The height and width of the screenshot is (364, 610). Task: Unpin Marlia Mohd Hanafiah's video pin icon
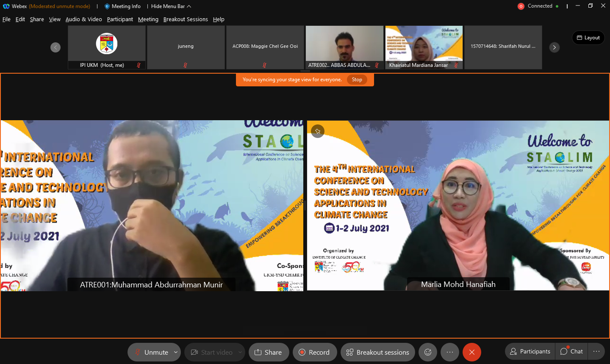[x=318, y=131]
